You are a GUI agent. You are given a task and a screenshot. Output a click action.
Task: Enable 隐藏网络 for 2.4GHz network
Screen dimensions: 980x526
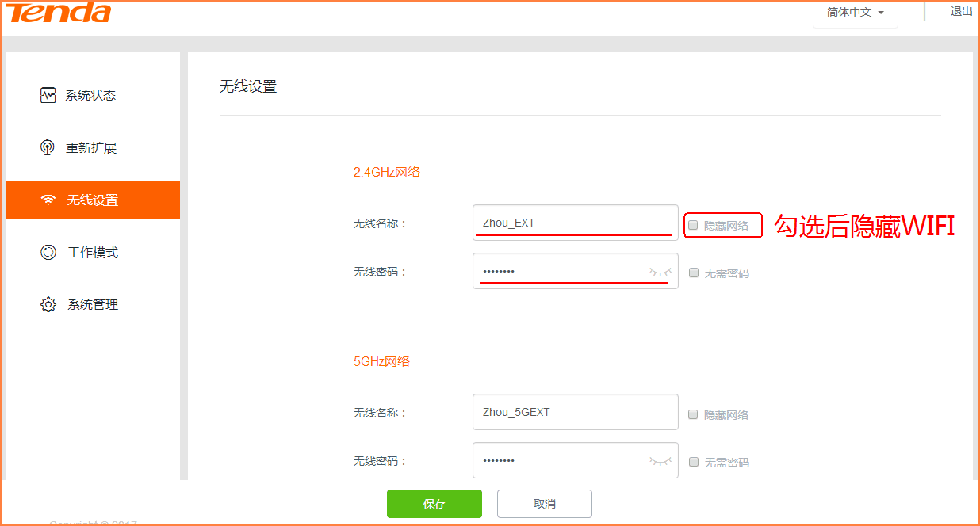693,225
